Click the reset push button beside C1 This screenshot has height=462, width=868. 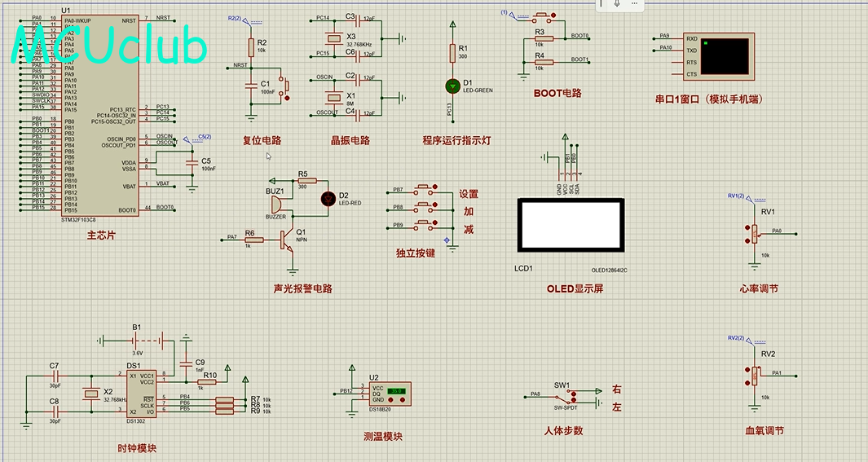pos(284,86)
